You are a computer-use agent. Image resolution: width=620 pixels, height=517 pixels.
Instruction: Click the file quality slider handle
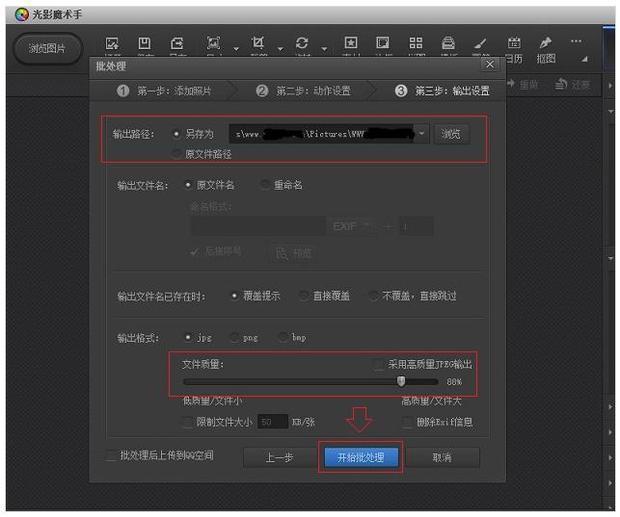pos(401,381)
